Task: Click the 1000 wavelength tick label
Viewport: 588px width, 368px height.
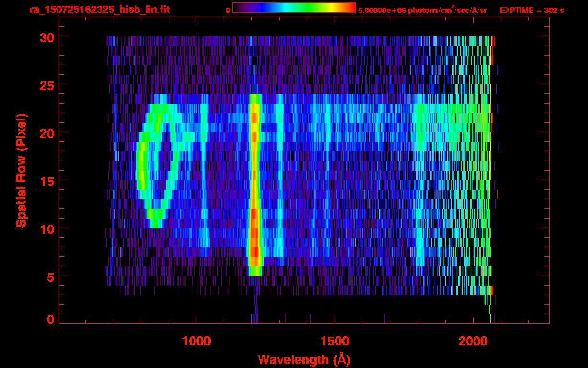Action: tap(196, 341)
